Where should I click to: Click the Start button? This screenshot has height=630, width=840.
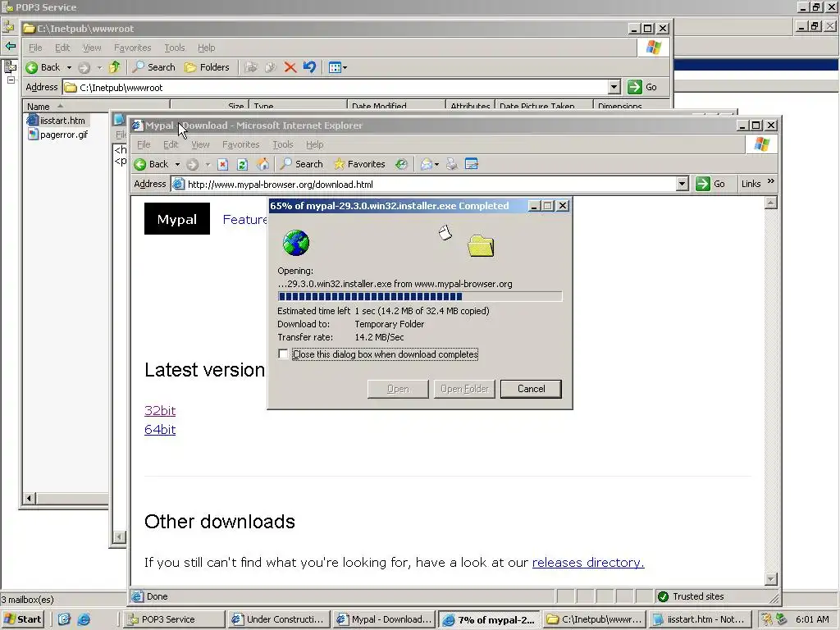click(22, 619)
